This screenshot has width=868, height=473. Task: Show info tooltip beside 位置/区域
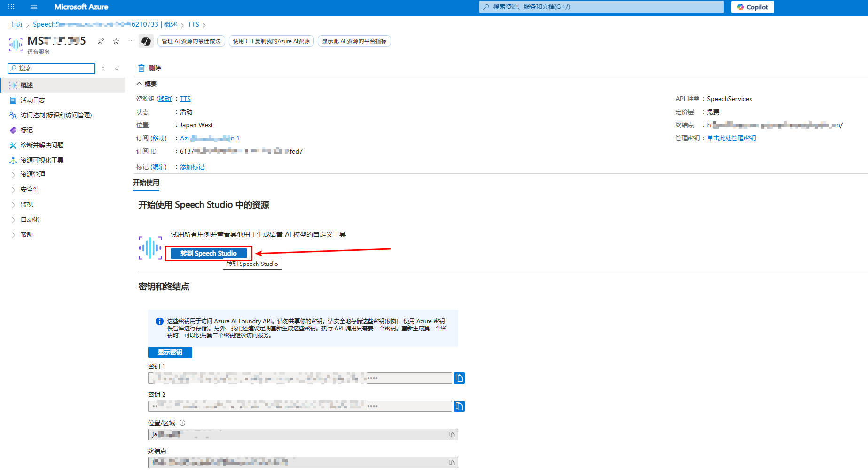pos(182,423)
